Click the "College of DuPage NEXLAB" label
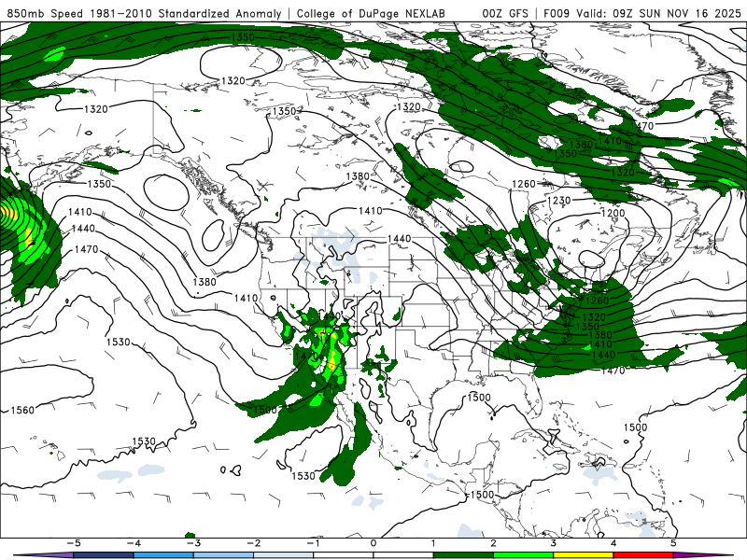The height and width of the screenshot is (560, 747). click(371, 13)
